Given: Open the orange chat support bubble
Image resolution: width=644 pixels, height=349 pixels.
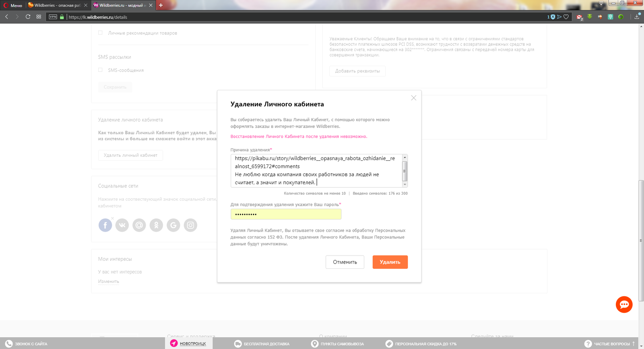Looking at the screenshot, I should coord(624,305).
